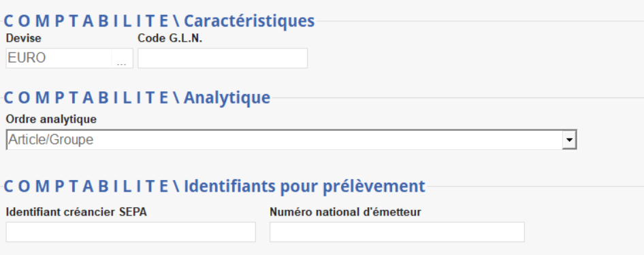Click the word Caractéristiques in heading
644x255 pixels.
249,20
